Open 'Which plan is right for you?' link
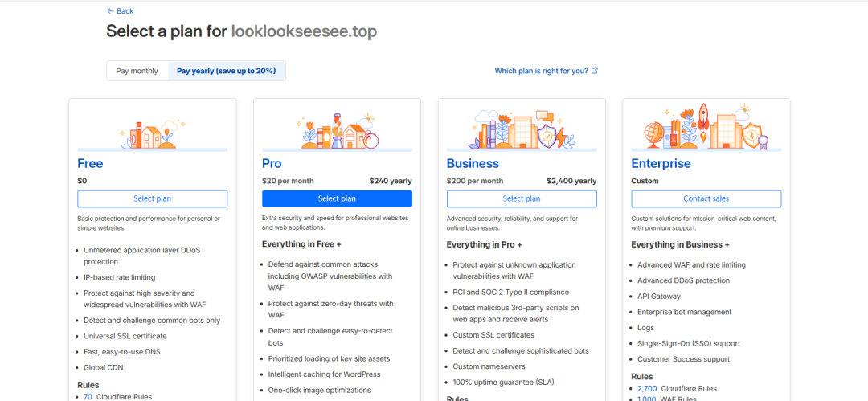The height and width of the screenshot is (401, 868). 541,71
